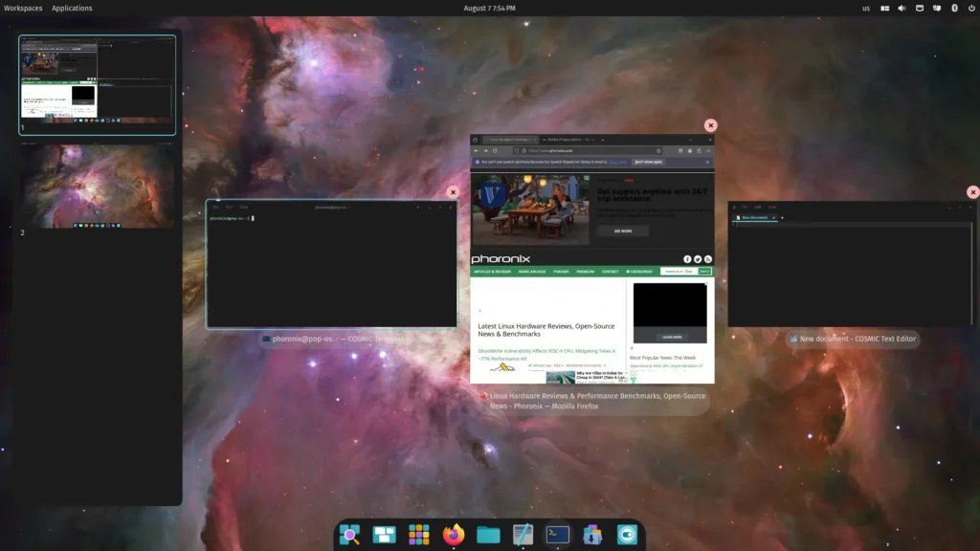The height and width of the screenshot is (551, 980).
Task: Open Firefox from the dock
Action: pos(453,535)
